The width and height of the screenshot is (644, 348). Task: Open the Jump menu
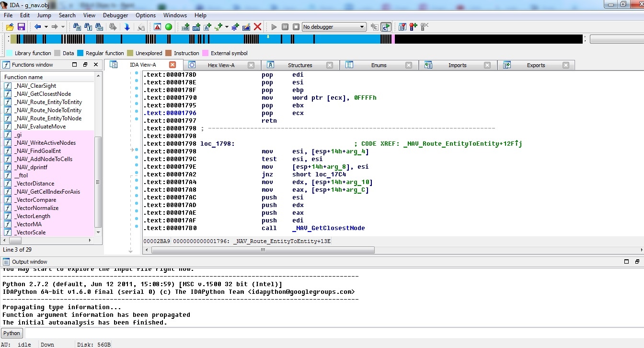pos(44,15)
